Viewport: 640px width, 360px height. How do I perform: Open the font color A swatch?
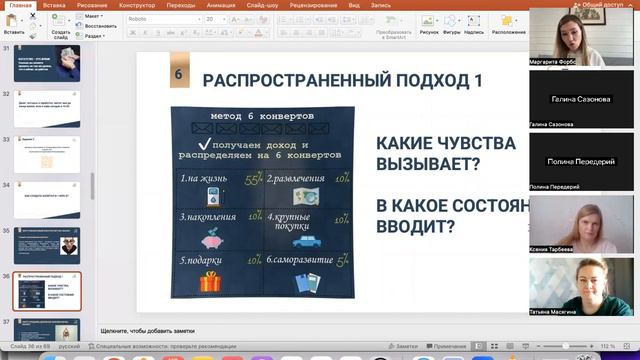pos(258,33)
